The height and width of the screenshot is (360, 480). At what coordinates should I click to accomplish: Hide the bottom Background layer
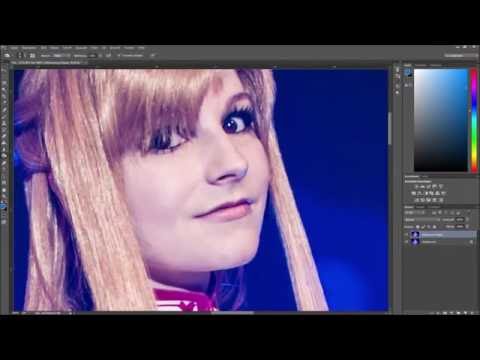(x=406, y=242)
